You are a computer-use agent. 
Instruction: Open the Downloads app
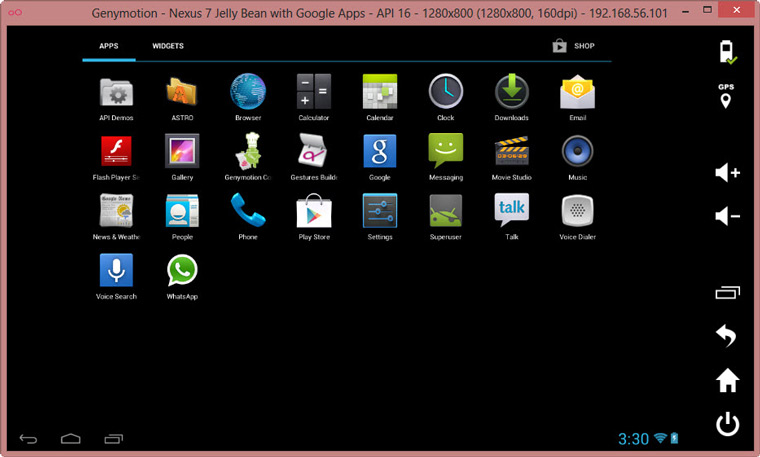511,98
